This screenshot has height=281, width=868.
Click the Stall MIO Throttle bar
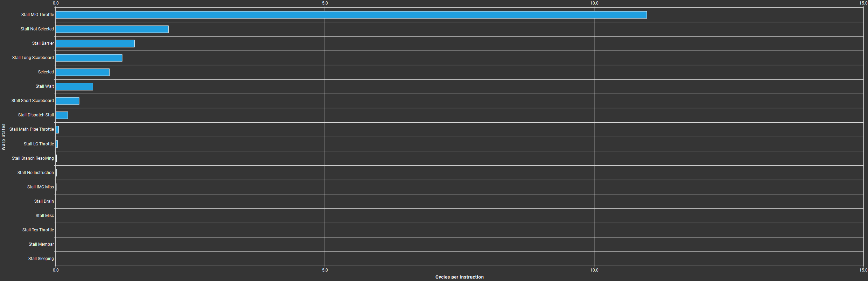(x=351, y=15)
